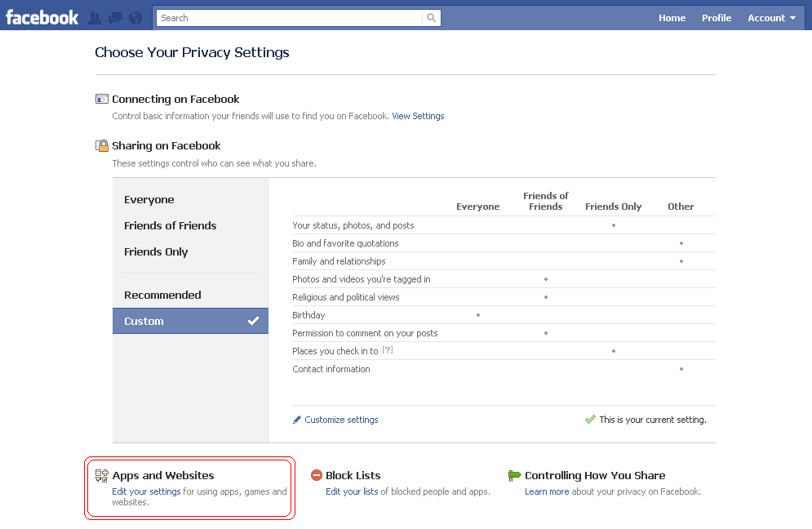Select the Friends of Friends preset
The image size is (812, 529).
[x=171, y=225]
